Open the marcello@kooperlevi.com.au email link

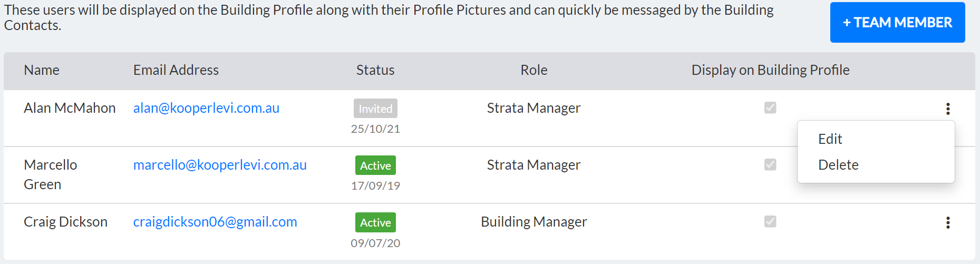pos(220,165)
